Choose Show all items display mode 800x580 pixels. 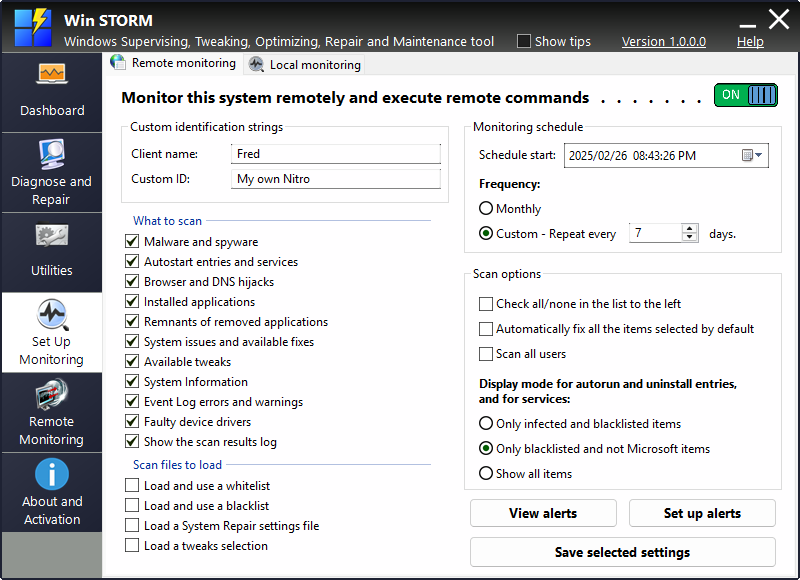pos(486,473)
